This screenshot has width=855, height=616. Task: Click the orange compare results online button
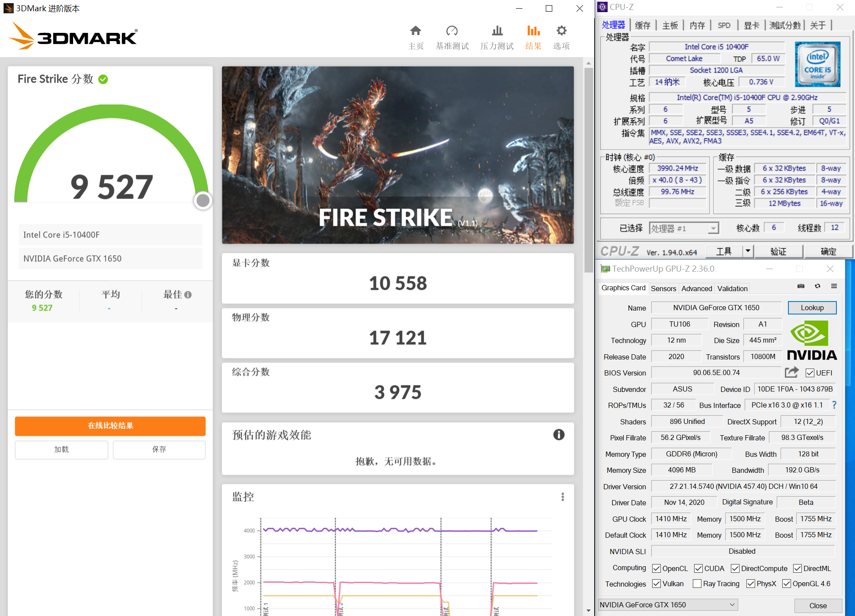pos(110,426)
